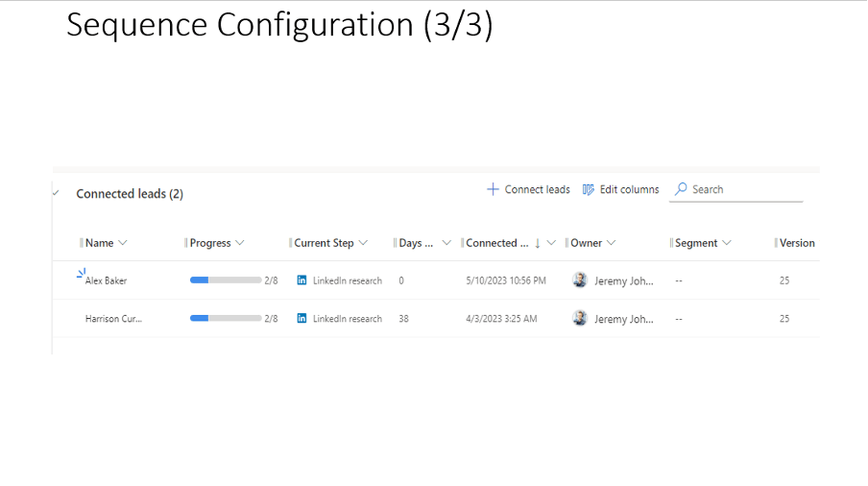This screenshot has height=486, width=868.
Task: Open the Owner column header menu
Action: 611,243
